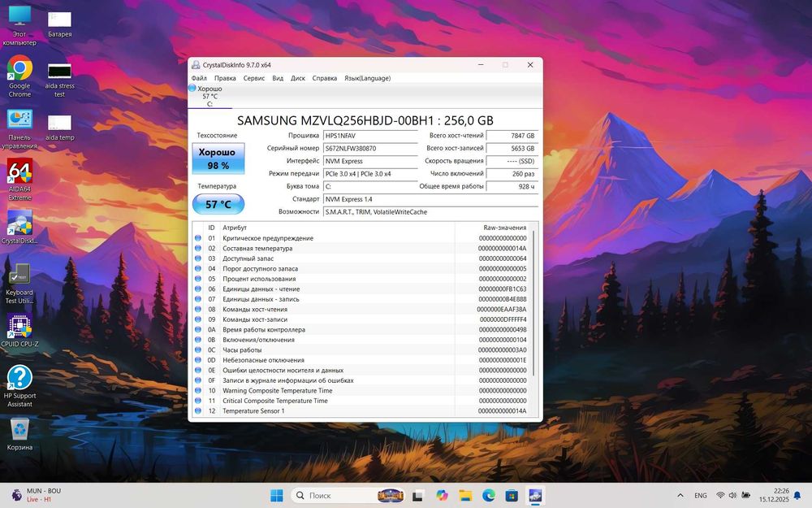Open the Батарея desktop file
812x508 pixels.
[59, 24]
